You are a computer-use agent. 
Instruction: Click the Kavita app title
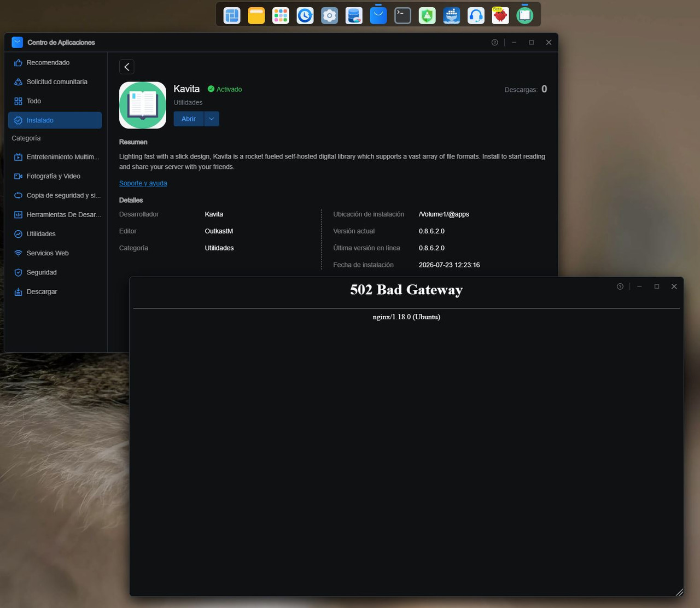(x=186, y=89)
